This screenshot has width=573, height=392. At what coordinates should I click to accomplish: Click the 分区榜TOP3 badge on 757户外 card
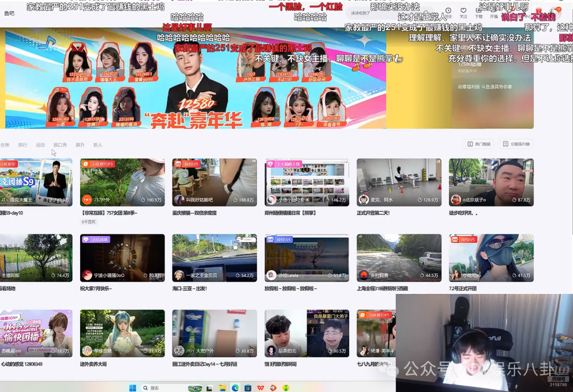pos(99,164)
